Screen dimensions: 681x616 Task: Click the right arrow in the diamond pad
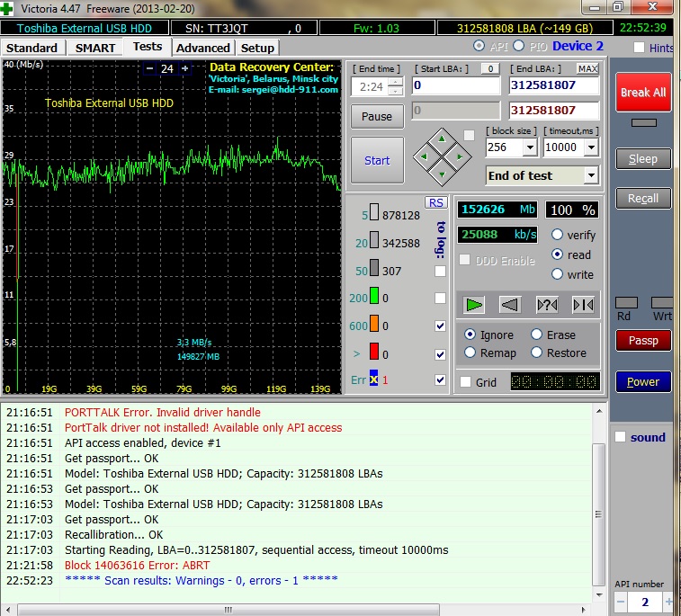pyautogui.click(x=459, y=157)
